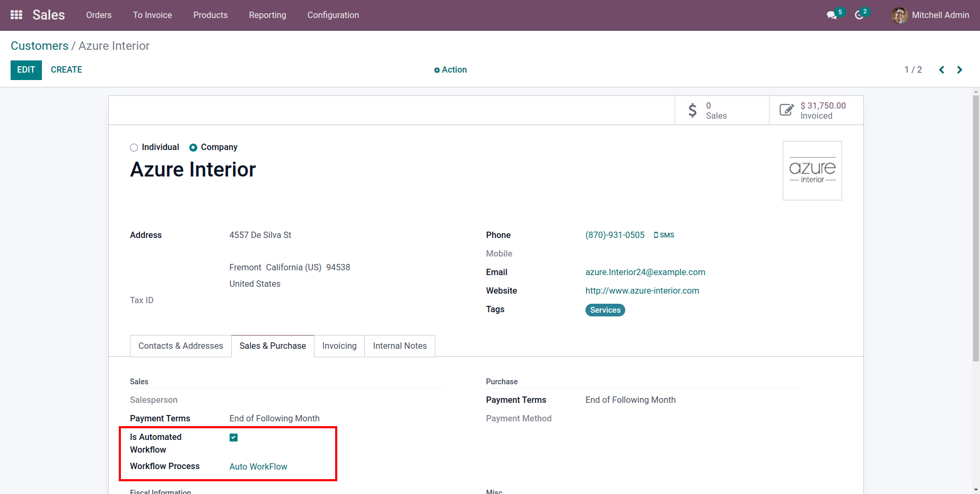Screen dimensions: 980x494
Task: Click the SMS phone icon link
Action: (x=664, y=235)
